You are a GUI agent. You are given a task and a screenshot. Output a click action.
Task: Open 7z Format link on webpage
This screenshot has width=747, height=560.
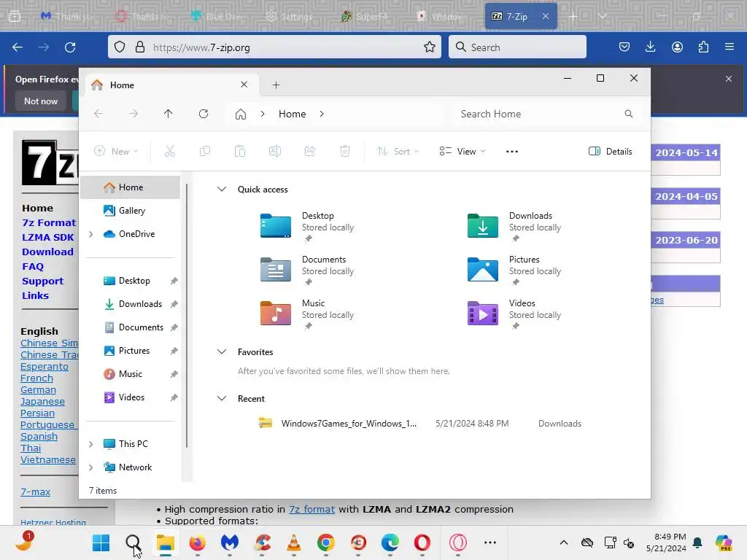click(49, 222)
